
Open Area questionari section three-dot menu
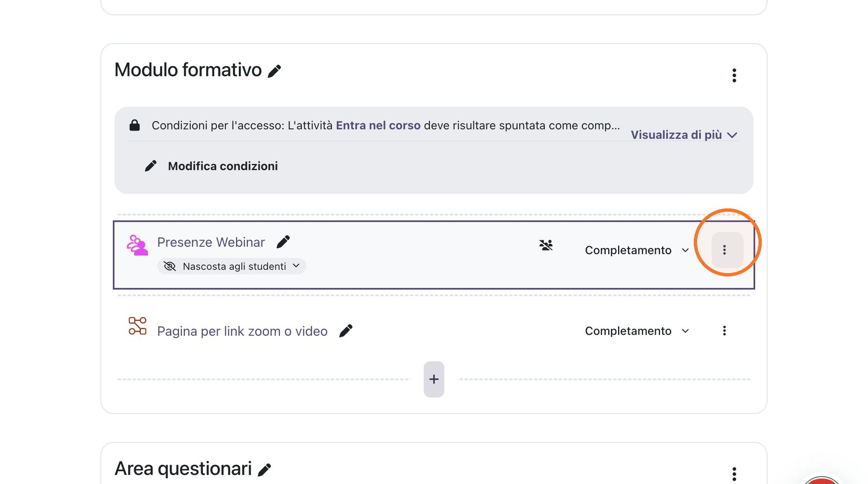click(734, 474)
